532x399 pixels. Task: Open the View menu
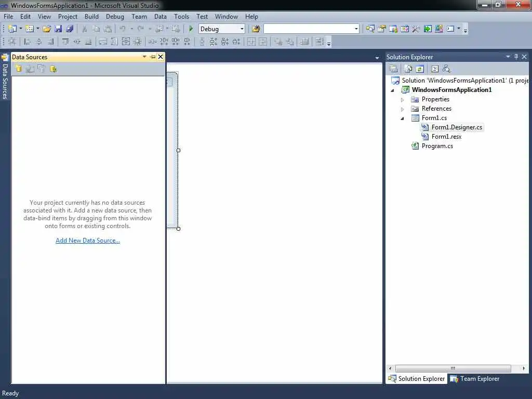pos(44,16)
